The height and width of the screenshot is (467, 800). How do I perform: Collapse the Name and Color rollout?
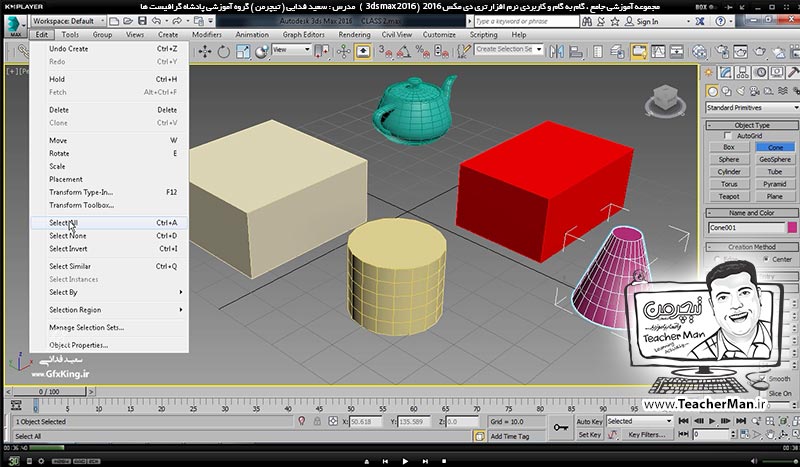[752, 213]
